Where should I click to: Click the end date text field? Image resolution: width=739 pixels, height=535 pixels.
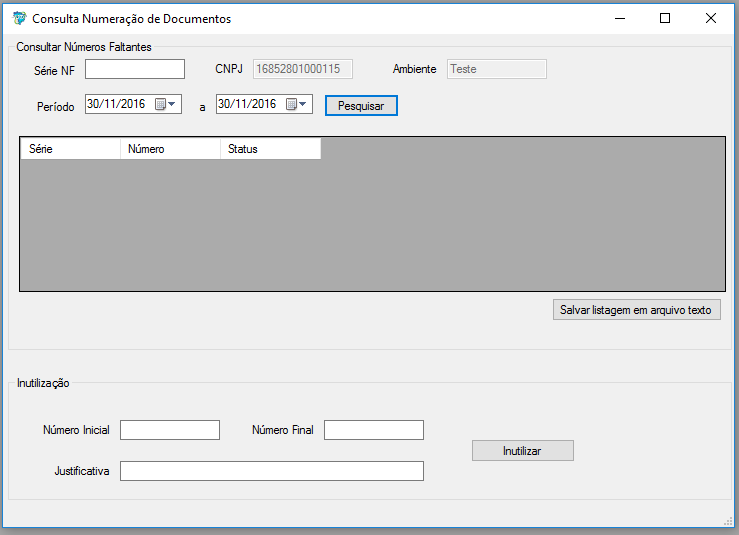pos(247,104)
